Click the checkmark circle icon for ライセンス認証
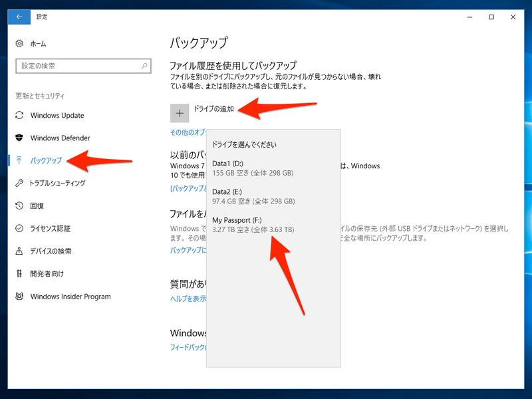The image size is (532, 399). click(x=19, y=228)
